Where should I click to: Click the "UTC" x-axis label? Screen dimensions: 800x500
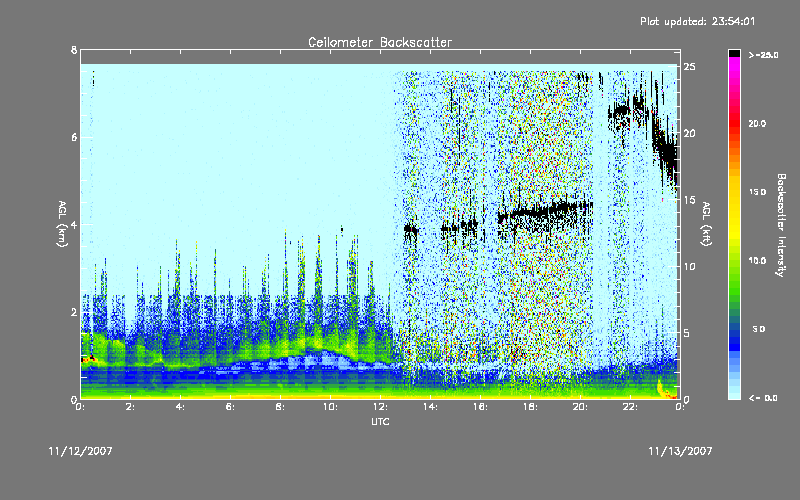(x=380, y=422)
